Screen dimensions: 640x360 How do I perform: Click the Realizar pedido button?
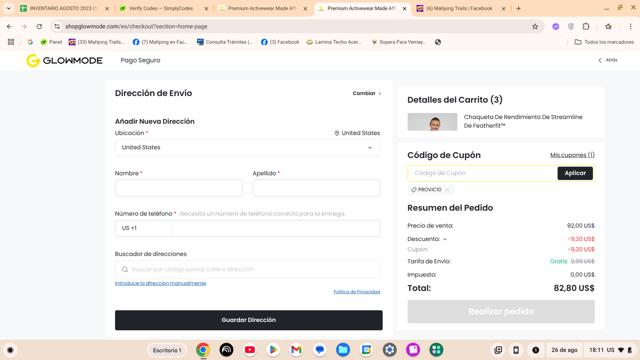(501, 311)
